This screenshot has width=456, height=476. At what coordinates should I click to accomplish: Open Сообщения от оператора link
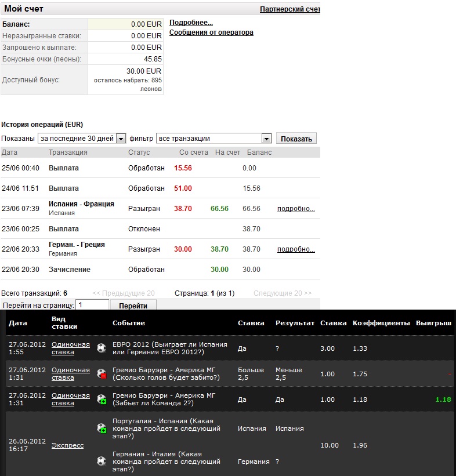tap(211, 32)
